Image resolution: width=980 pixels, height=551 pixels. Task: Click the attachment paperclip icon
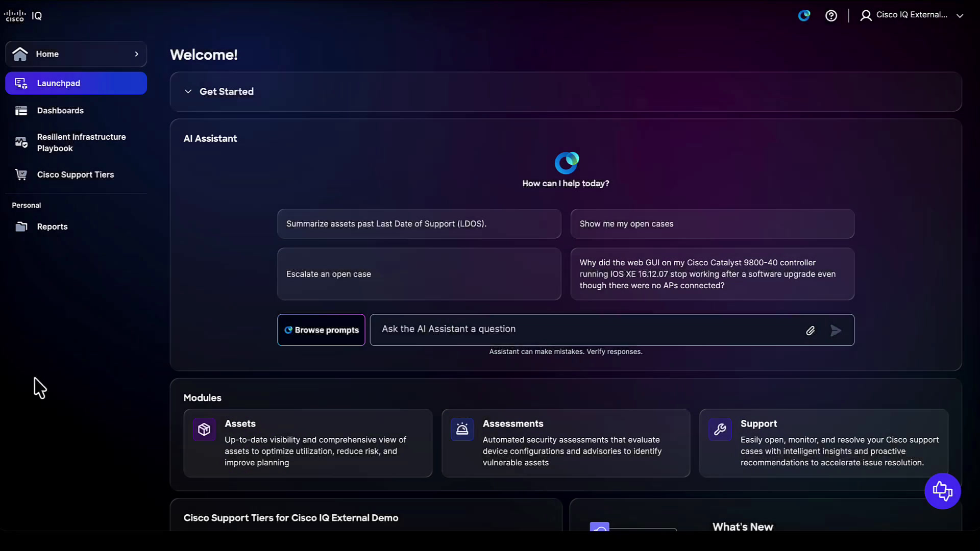[x=810, y=331]
